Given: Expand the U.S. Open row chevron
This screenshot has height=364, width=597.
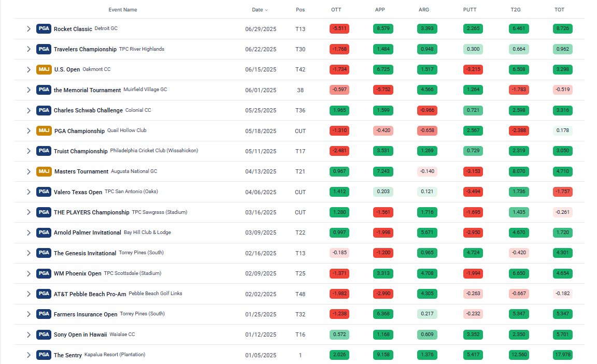Looking at the screenshot, I should (x=29, y=69).
